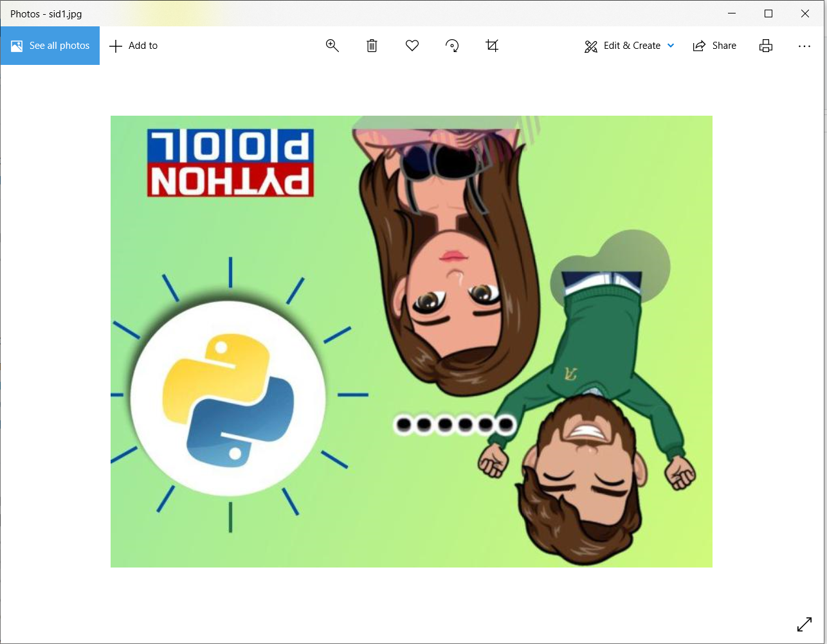
Task: Enter full screen with diagonal arrows icon
Action: (804, 624)
